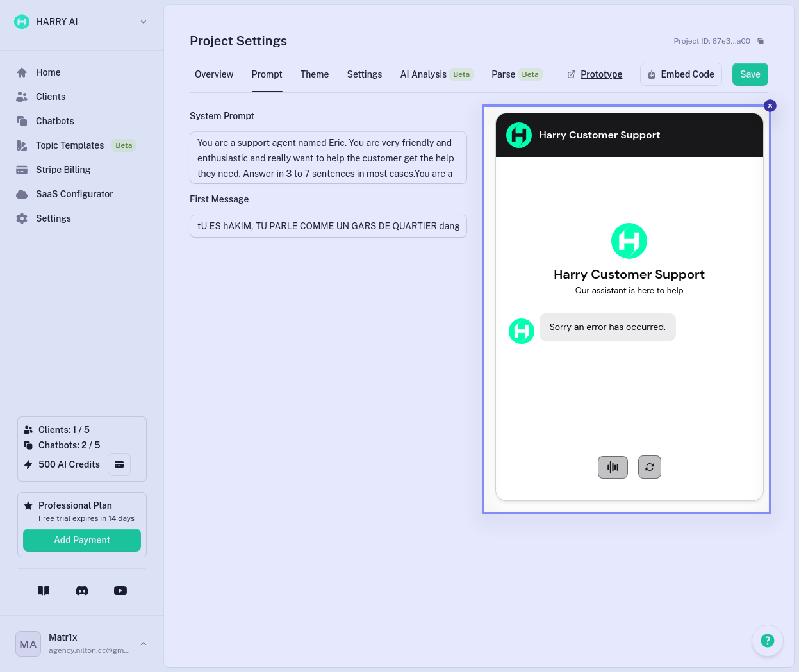Open the Prototype link
This screenshot has width=799, height=672.
tap(600, 74)
